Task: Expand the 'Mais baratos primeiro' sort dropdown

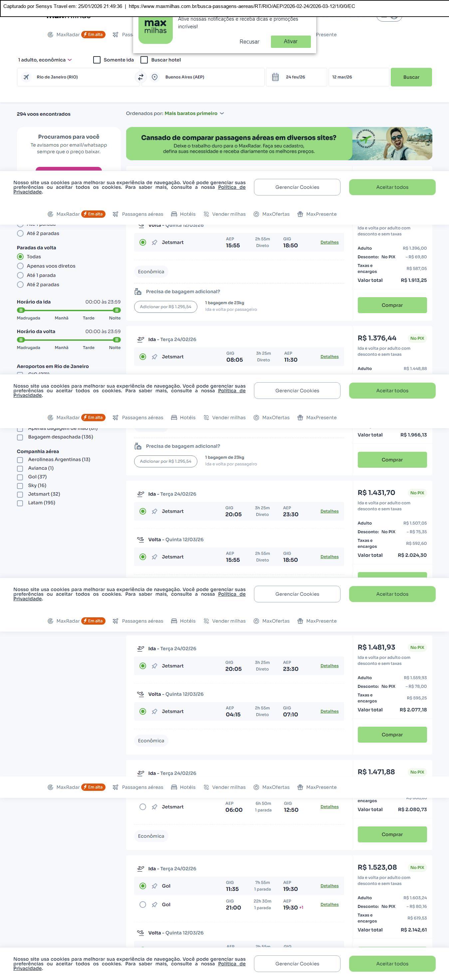Action: (194, 113)
